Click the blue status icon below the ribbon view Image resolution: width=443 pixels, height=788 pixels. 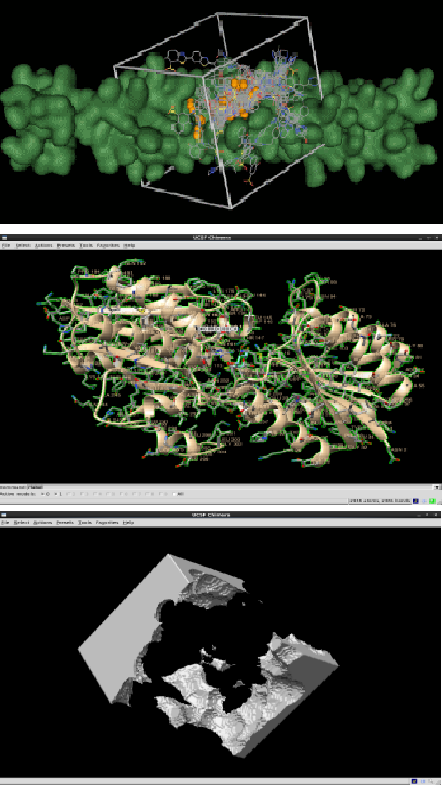416,501
